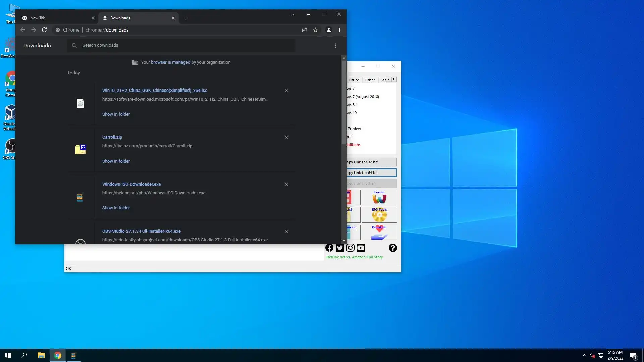The width and height of the screenshot is (644, 362).
Task: Click the Chrome reload page icon
Action: [x=44, y=30]
